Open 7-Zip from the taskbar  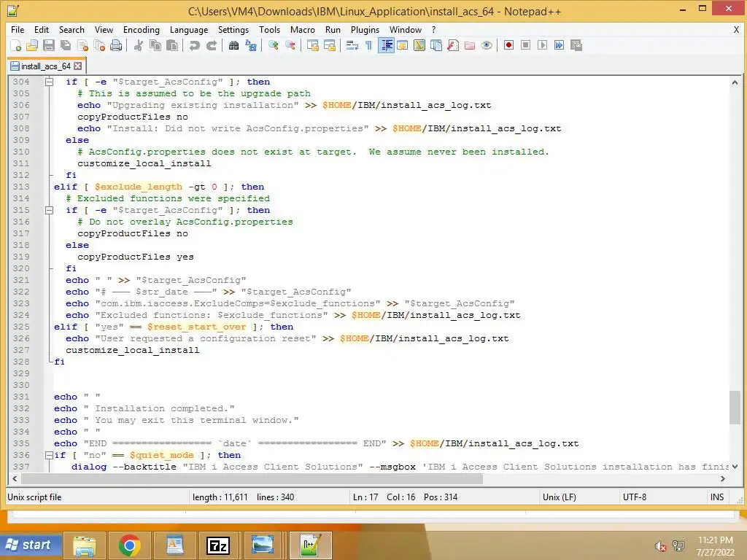(217, 545)
